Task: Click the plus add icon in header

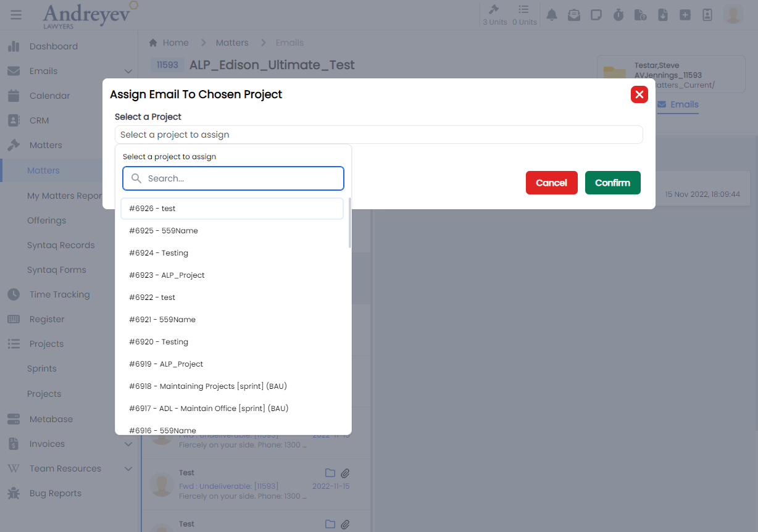Action: point(685,15)
